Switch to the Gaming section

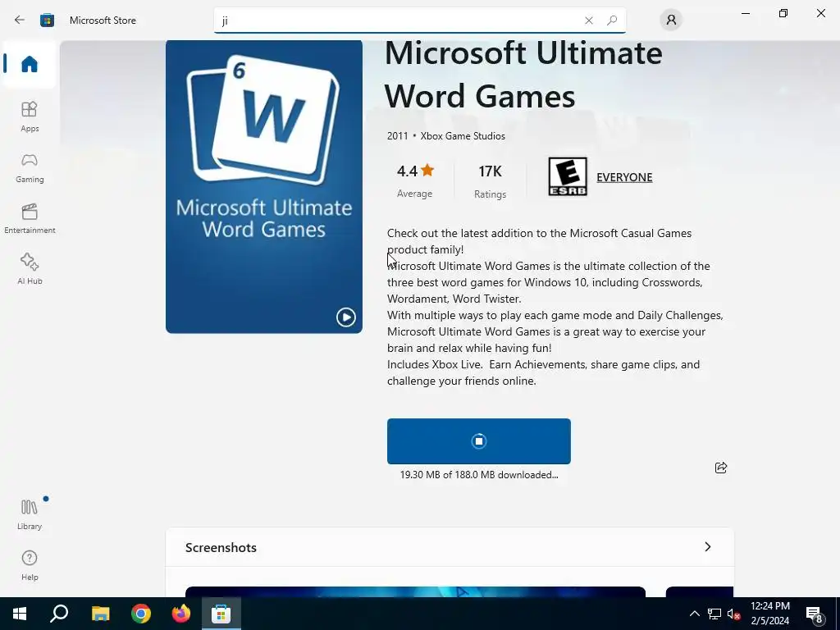(30, 167)
